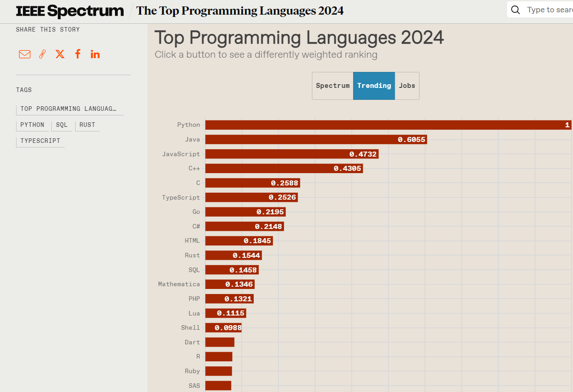The width and height of the screenshot is (573, 392).
Task: Click the Python bar in the chart
Action: (x=388, y=125)
